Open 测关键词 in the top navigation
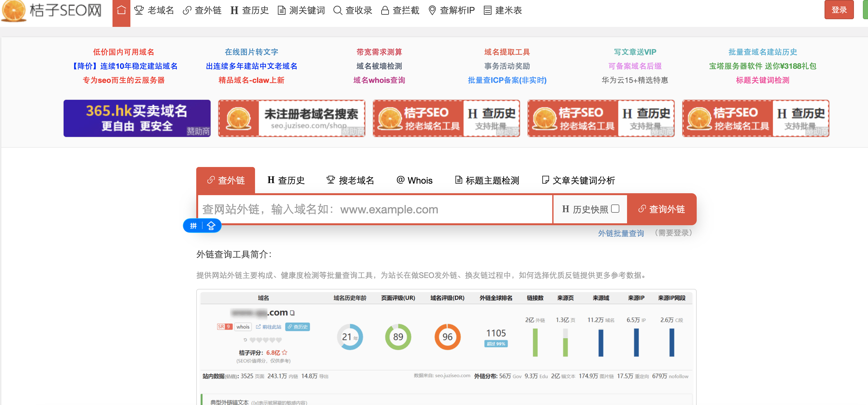868x405 pixels. pos(301,11)
